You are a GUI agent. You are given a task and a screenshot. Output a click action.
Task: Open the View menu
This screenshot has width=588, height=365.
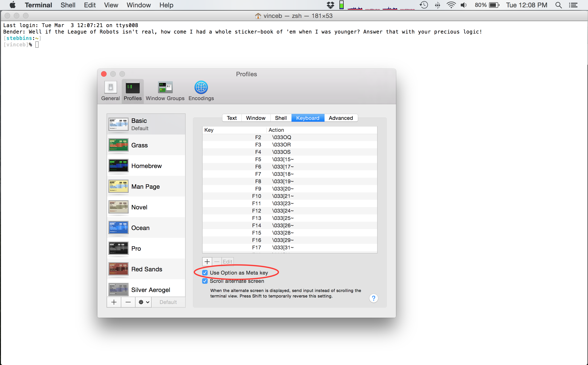pyautogui.click(x=111, y=5)
